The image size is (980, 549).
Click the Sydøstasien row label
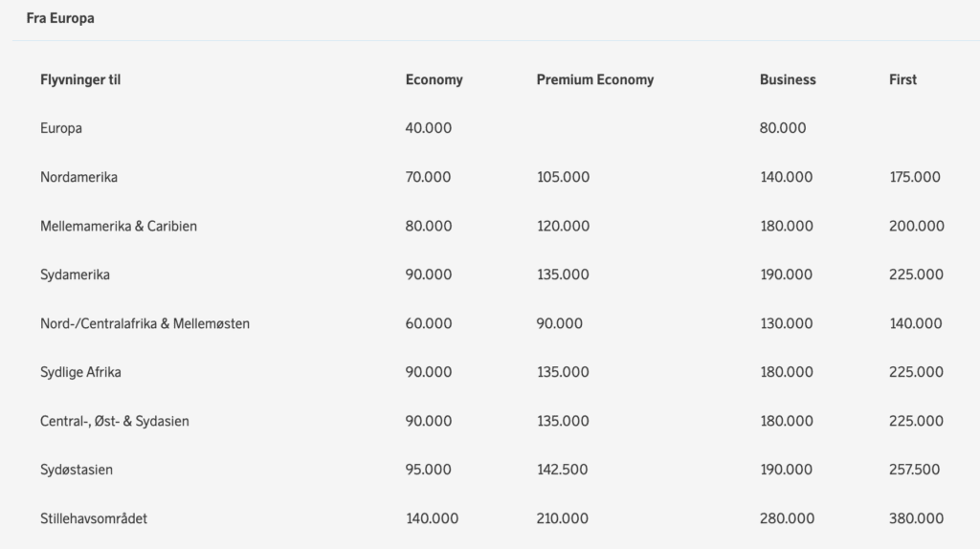click(77, 470)
